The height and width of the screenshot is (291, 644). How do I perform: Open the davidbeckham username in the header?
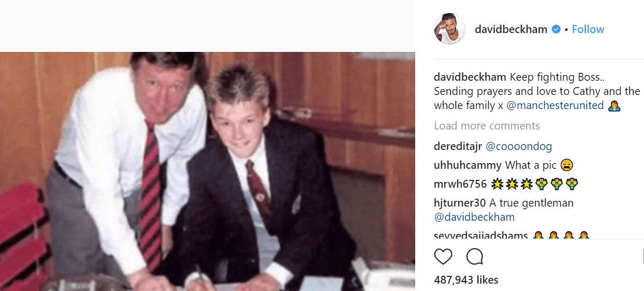tap(511, 29)
